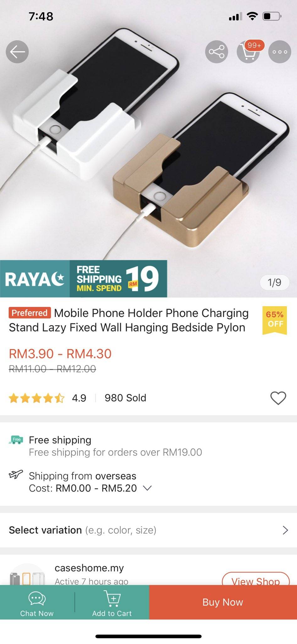Tap the caseshome.my shop avatar
The width and height of the screenshot is (297, 644).
(28, 575)
